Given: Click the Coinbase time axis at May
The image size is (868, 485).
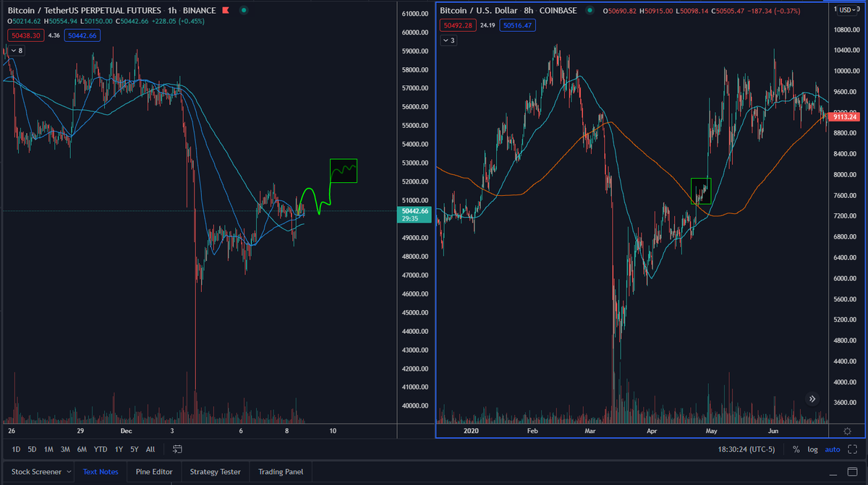Looking at the screenshot, I should click(711, 431).
